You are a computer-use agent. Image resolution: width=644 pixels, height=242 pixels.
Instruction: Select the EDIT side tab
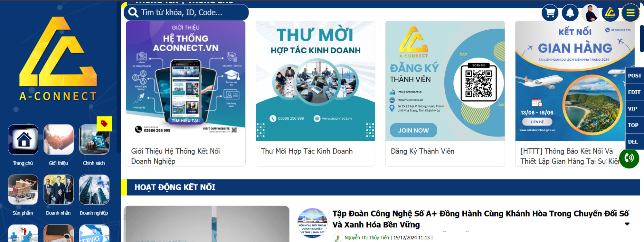point(634,92)
